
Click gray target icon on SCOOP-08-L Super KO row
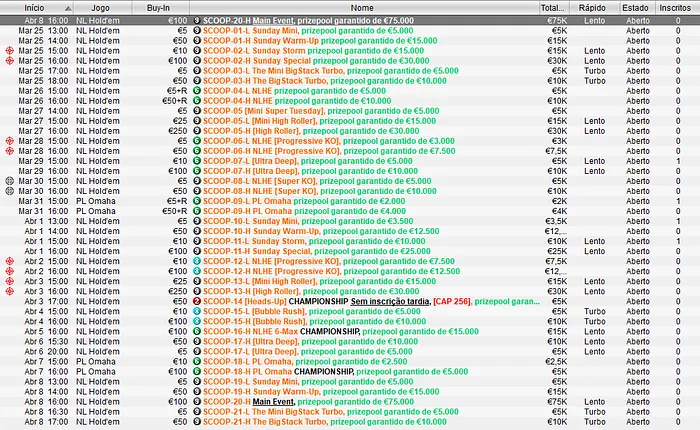(9, 181)
